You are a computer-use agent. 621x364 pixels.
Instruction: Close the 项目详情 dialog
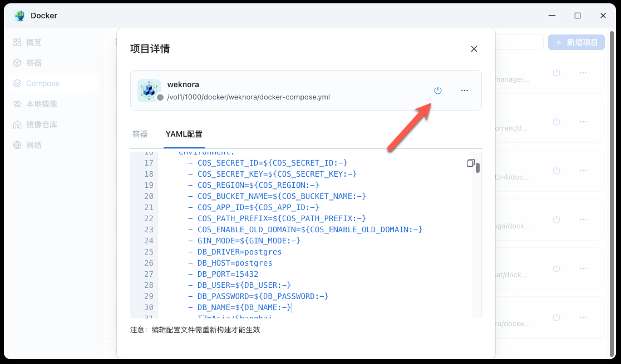[x=474, y=49]
